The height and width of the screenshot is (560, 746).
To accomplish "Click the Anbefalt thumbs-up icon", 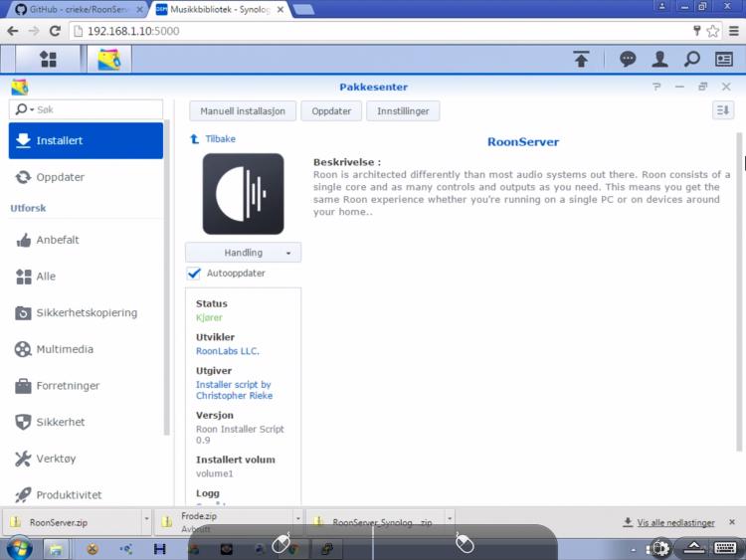I will point(23,240).
